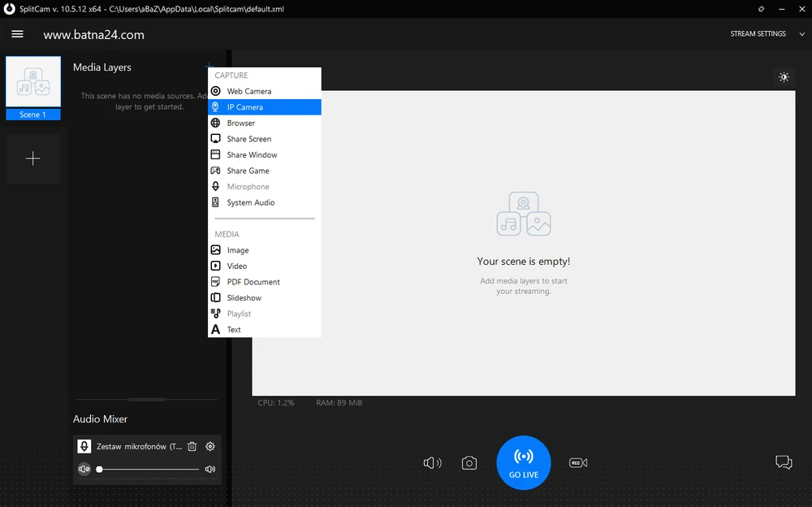Open microphone settings gear in Audio Mixer
Image resolution: width=812 pixels, height=507 pixels.
coord(210,446)
